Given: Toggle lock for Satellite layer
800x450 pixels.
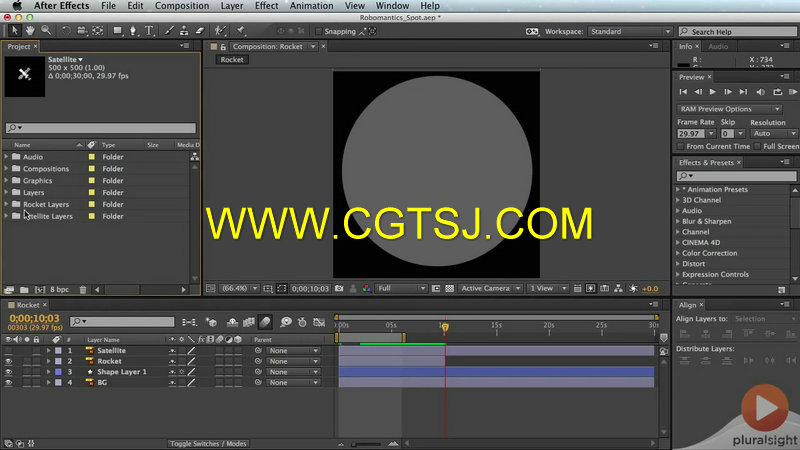Looking at the screenshot, I should coord(36,351).
